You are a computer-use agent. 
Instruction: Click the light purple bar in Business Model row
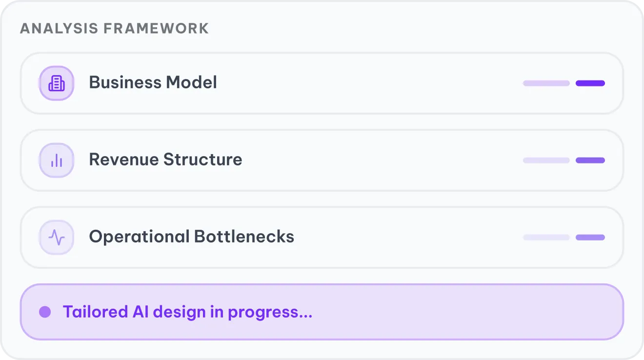click(546, 83)
